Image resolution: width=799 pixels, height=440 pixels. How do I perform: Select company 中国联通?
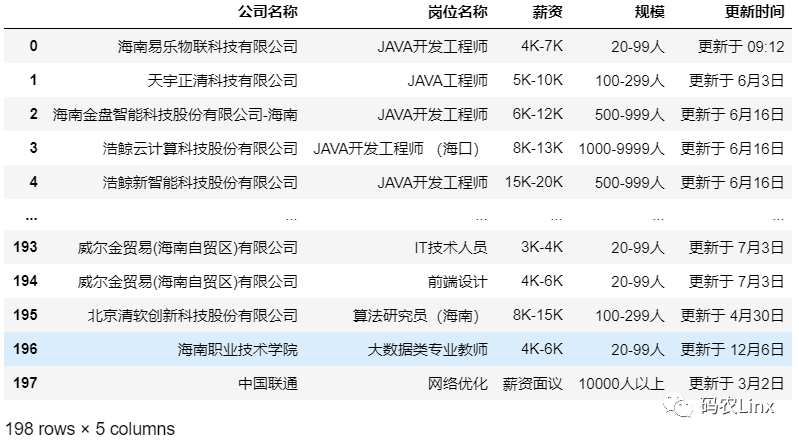pyautogui.click(x=268, y=383)
